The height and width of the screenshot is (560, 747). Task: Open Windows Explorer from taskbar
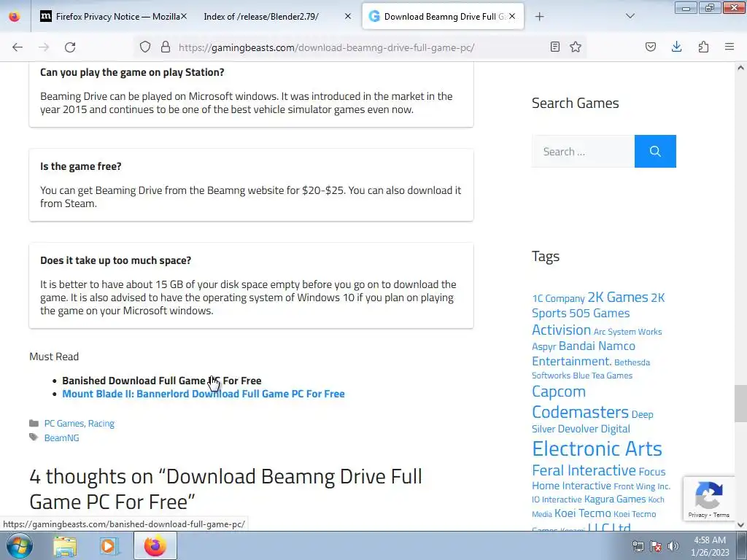tap(65, 545)
